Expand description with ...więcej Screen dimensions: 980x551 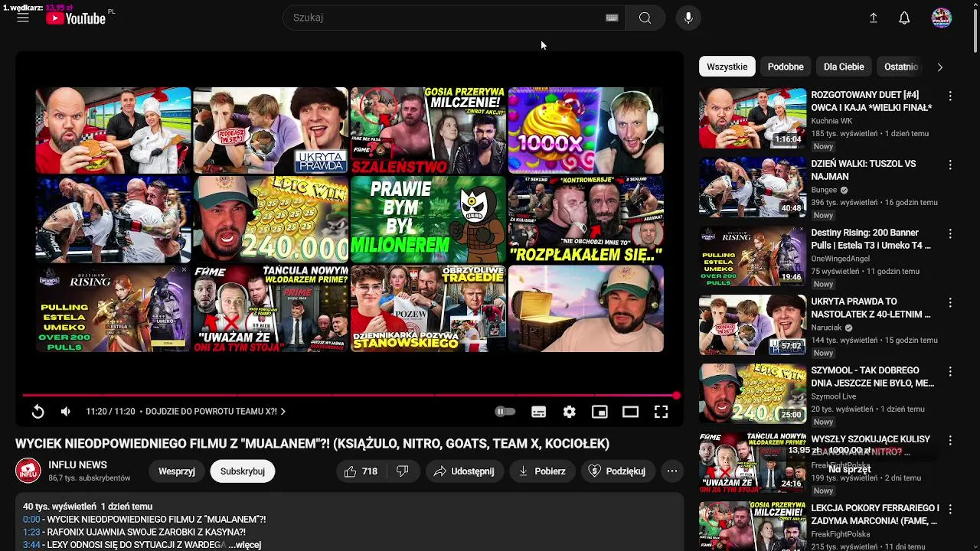(x=244, y=545)
